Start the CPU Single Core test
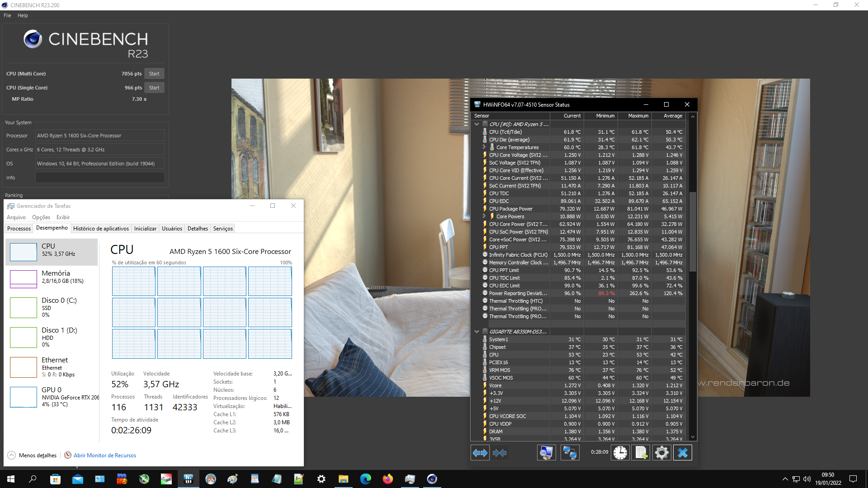Viewport: 868px width, 488px height. [x=154, y=88]
